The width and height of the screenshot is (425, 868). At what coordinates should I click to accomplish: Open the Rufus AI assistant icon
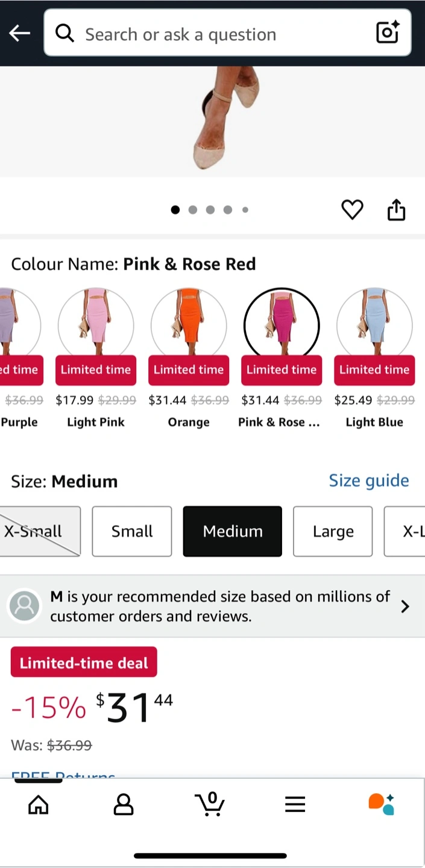click(x=381, y=804)
